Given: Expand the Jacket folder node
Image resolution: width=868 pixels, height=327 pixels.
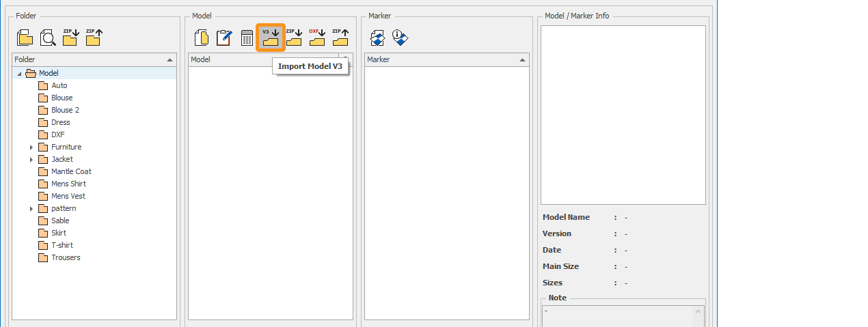Looking at the screenshot, I should click(x=31, y=160).
